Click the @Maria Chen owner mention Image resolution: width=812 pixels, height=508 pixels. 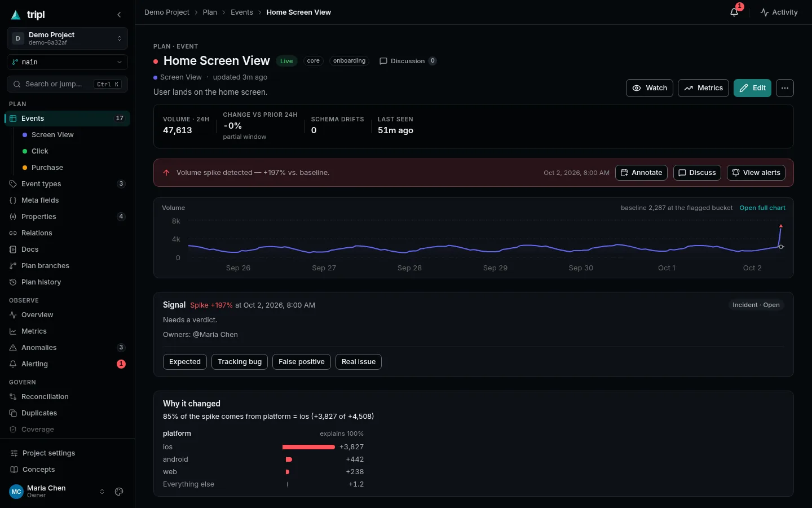pos(215,335)
